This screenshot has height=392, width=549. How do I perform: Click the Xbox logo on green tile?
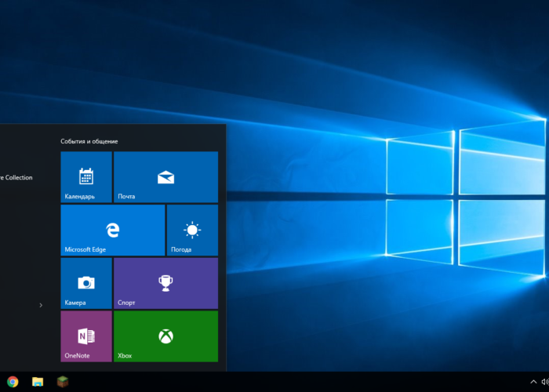pyautogui.click(x=165, y=336)
